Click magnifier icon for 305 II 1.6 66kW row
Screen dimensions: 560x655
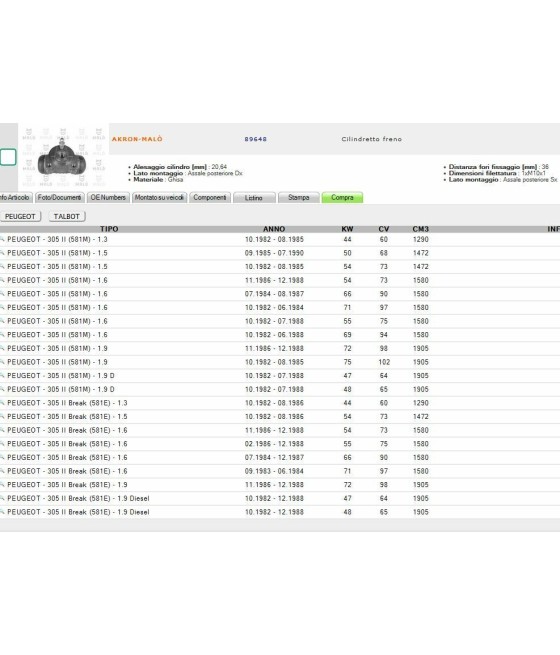point(2,293)
